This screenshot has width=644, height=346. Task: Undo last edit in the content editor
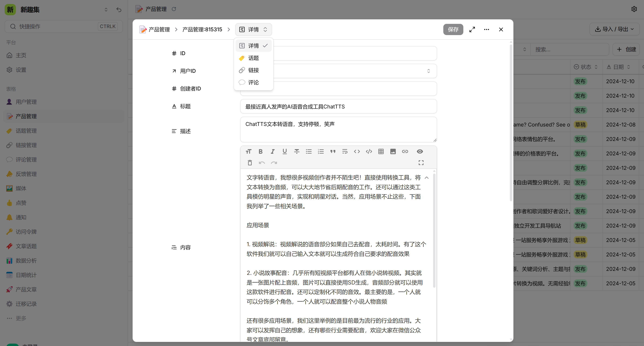[x=262, y=163]
